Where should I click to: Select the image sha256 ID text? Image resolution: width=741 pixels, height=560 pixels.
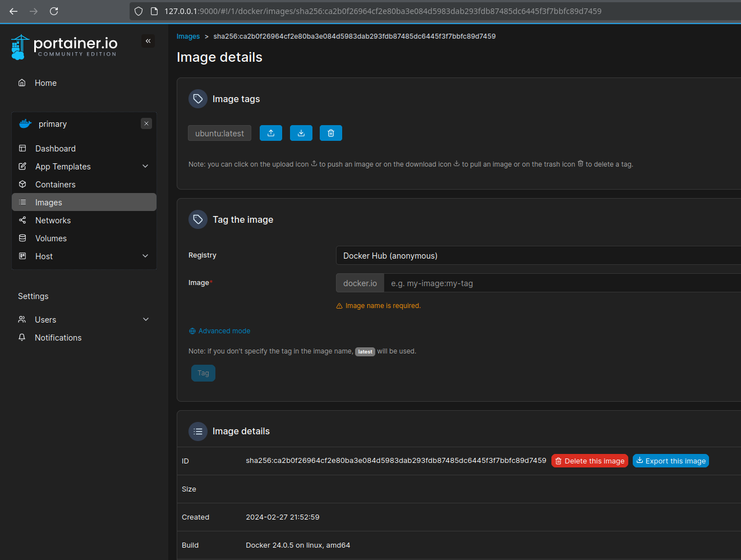pos(396,461)
